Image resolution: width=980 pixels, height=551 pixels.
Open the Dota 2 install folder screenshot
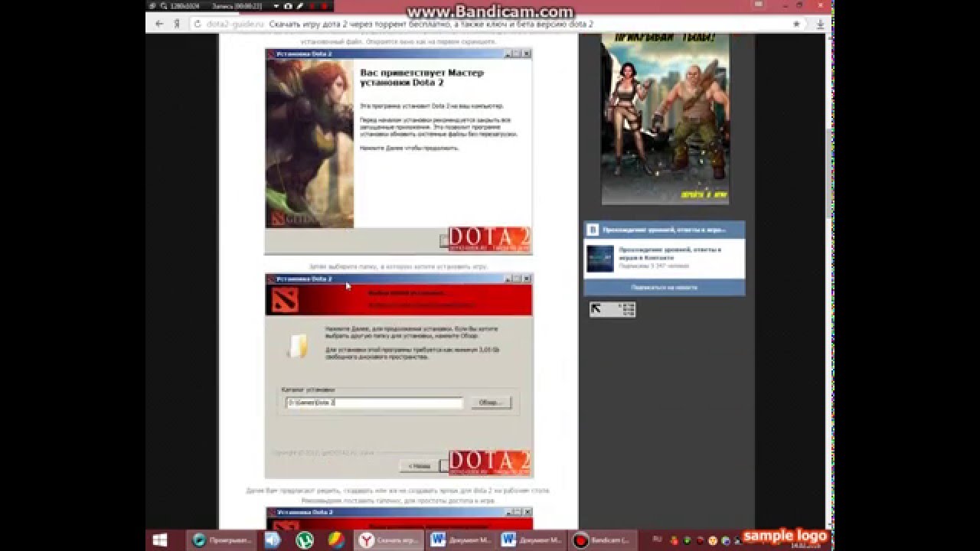[398, 376]
